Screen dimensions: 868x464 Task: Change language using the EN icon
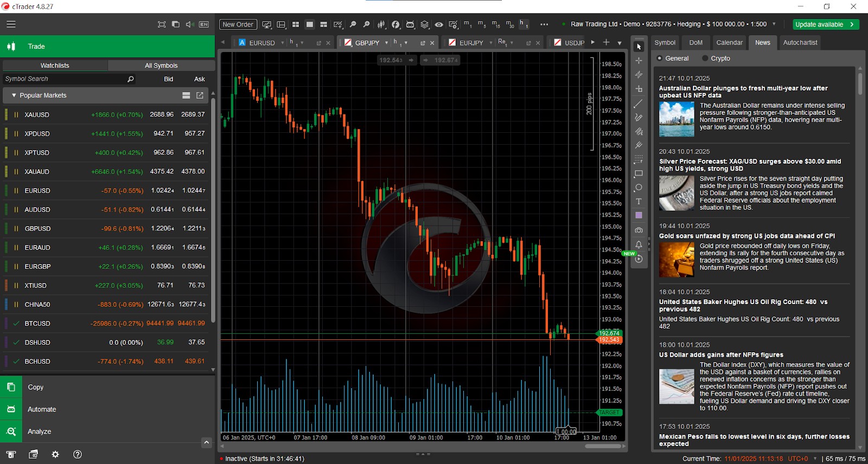(x=204, y=24)
